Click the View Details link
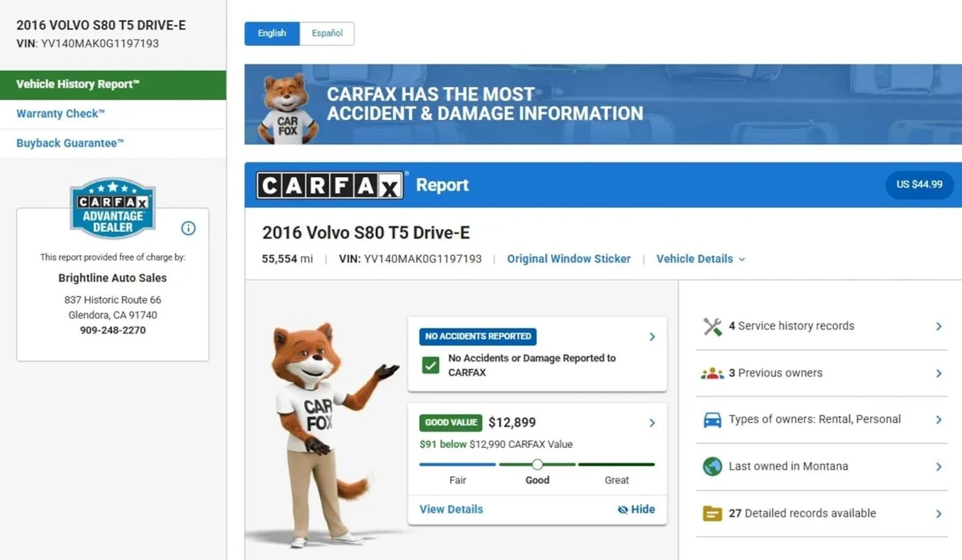Image resolution: width=962 pixels, height=560 pixels. tap(451, 509)
